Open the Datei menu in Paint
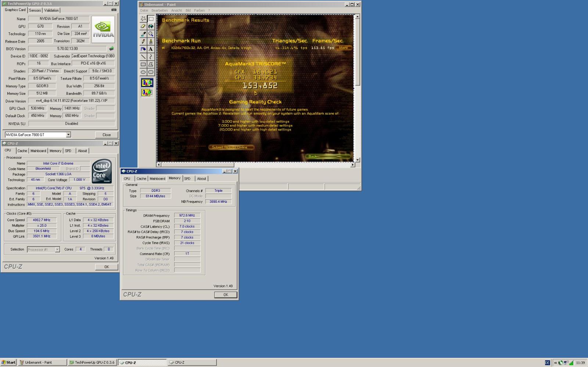The height and width of the screenshot is (367, 588). [x=144, y=10]
